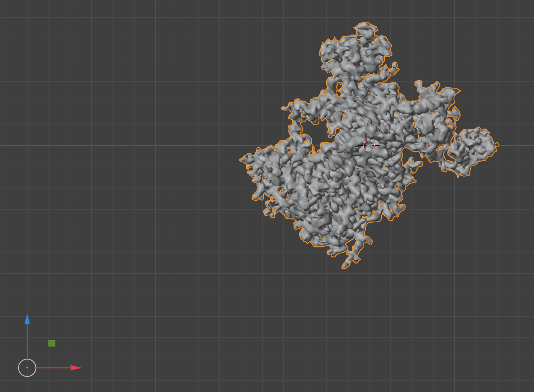Viewport: 534px width, 392px height.
Task: Click the red arrow shaft of the gizmo
Action: (x=54, y=368)
